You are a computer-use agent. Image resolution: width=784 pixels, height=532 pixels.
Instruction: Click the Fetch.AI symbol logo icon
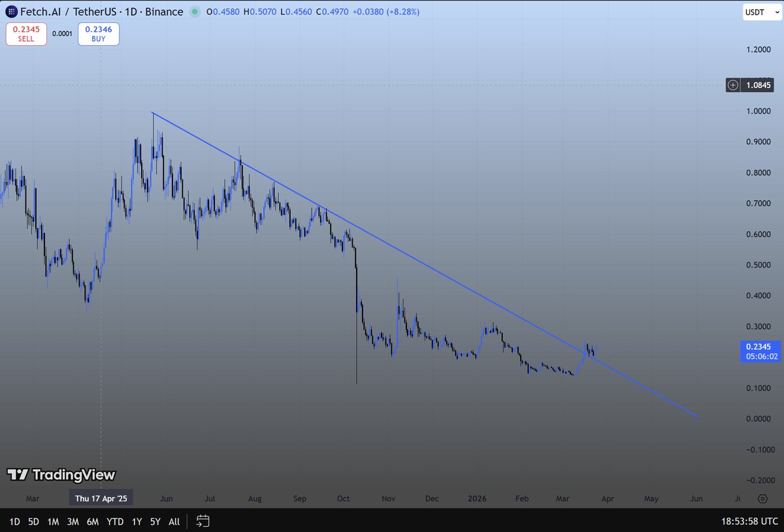12,12
